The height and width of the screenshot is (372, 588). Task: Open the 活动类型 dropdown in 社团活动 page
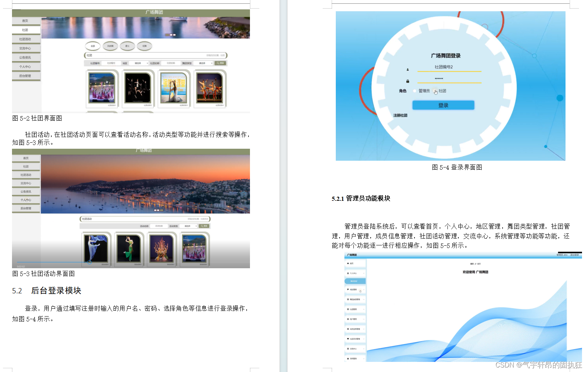coord(189,226)
